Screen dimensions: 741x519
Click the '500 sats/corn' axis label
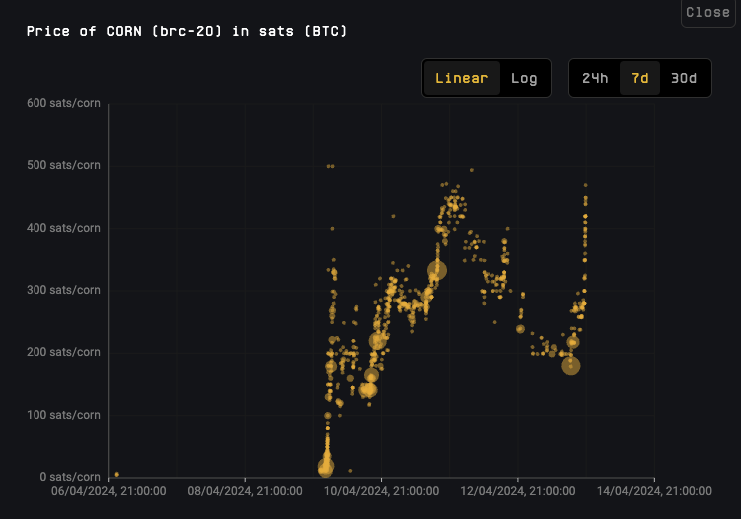[x=64, y=165]
